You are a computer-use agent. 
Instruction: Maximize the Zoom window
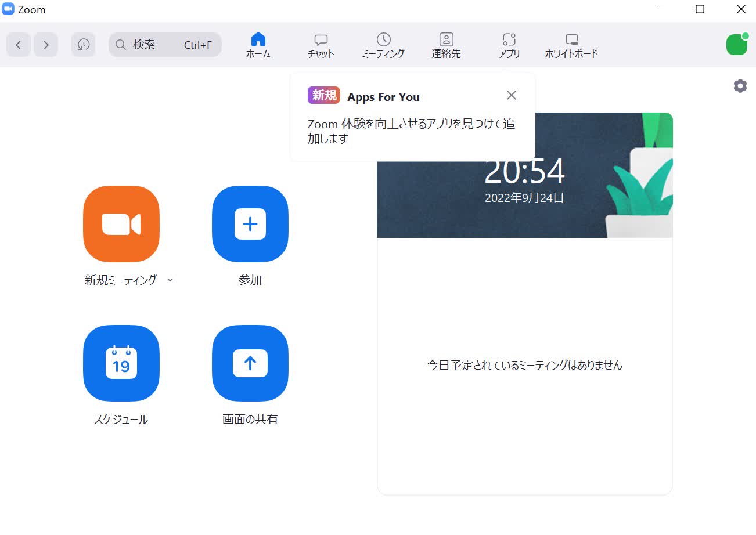point(700,9)
